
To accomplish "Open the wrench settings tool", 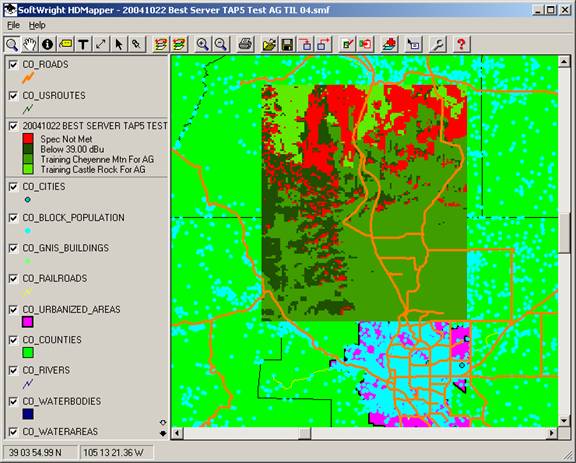I will click(438, 44).
